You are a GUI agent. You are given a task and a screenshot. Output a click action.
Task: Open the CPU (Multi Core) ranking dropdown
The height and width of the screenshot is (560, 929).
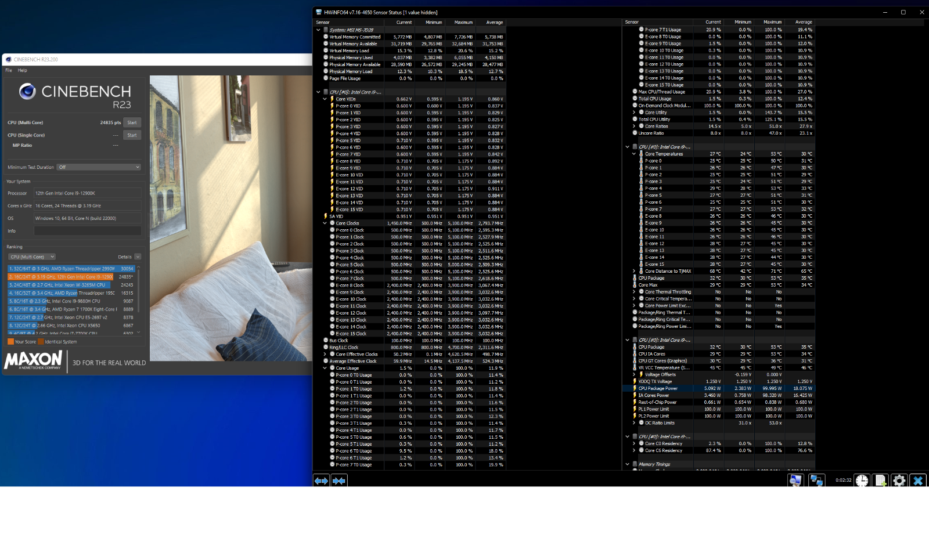pos(32,256)
